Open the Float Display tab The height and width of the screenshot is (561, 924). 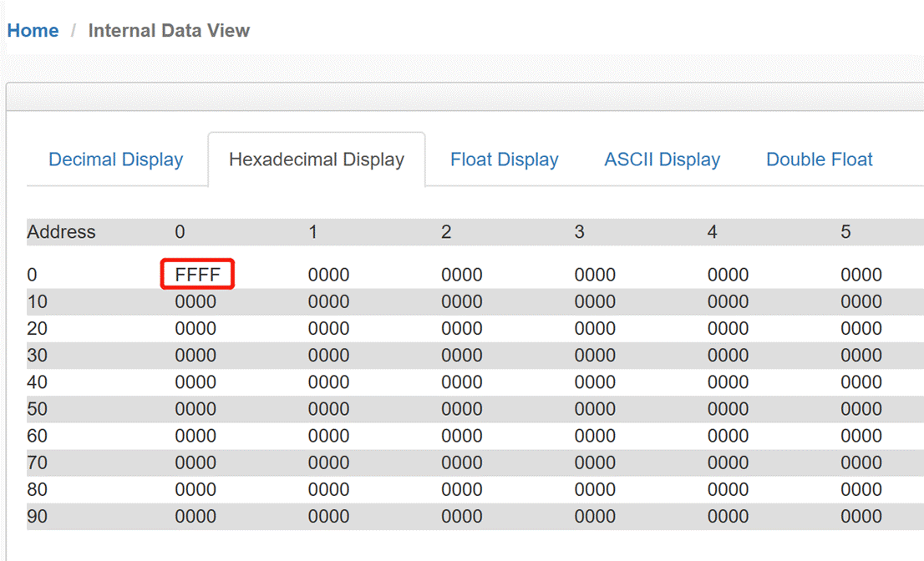(x=505, y=159)
